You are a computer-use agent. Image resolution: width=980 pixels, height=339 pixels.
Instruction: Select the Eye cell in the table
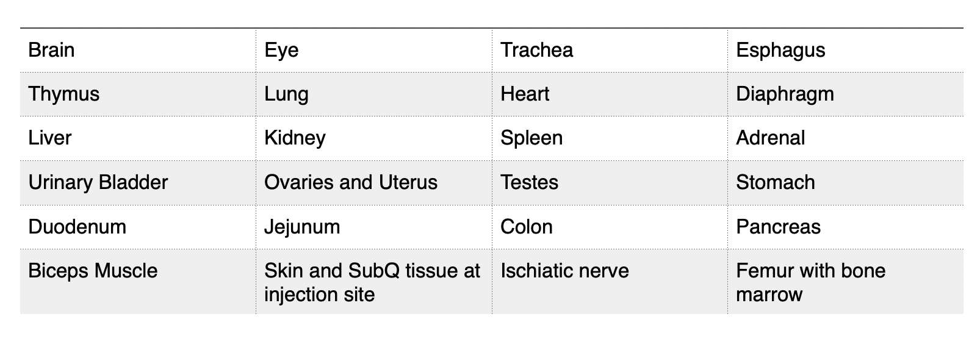click(x=281, y=50)
